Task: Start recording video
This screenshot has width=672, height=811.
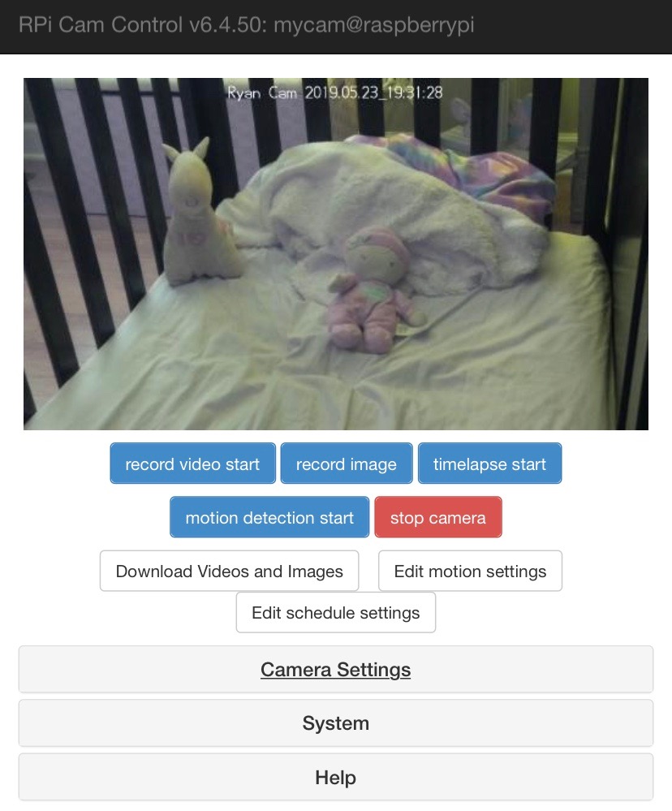Action: [192, 464]
